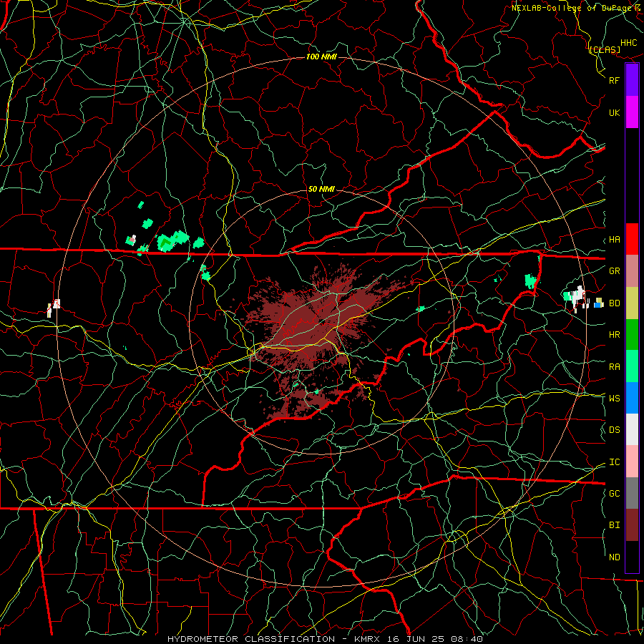Click the yellow-blue echo cell at far east edge

click(599, 303)
